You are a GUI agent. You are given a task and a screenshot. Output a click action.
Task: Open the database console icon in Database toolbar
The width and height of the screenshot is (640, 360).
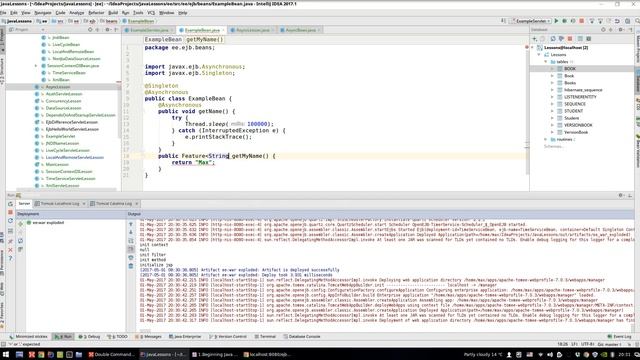589,39
